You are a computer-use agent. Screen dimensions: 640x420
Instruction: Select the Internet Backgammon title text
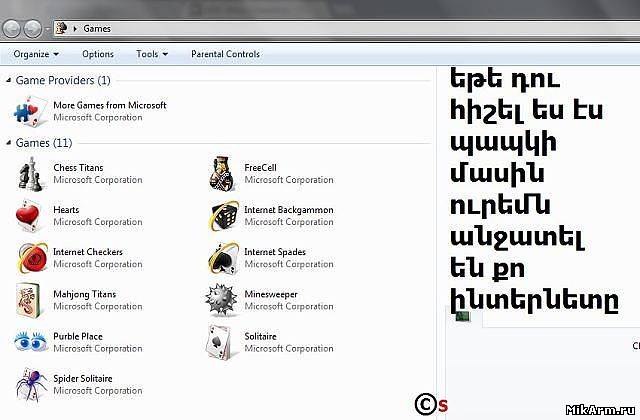289,210
